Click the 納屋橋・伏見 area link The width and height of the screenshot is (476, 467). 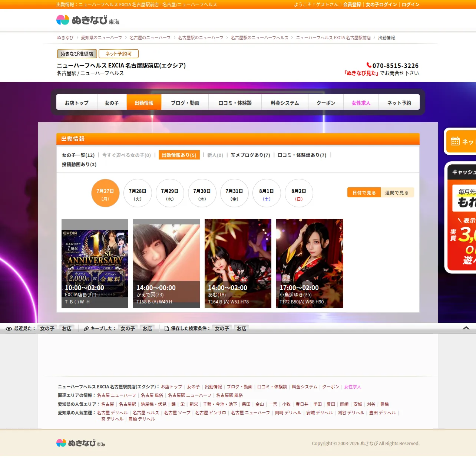pos(153,404)
